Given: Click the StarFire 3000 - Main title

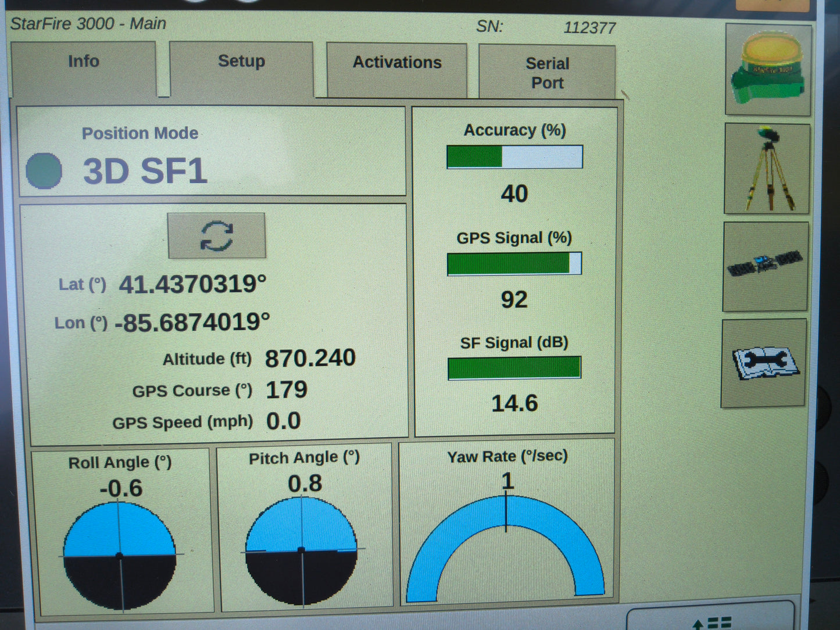Looking at the screenshot, I should [88, 24].
